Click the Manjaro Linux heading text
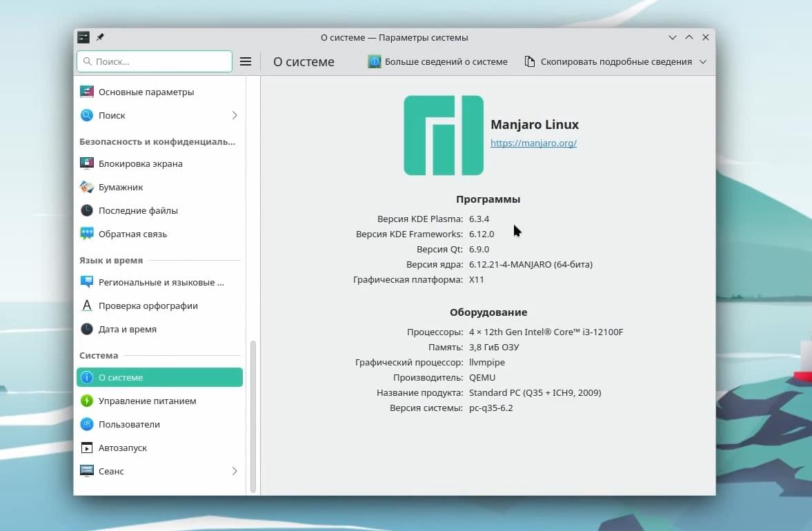This screenshot has height=531, width=812. coord(535,125)
